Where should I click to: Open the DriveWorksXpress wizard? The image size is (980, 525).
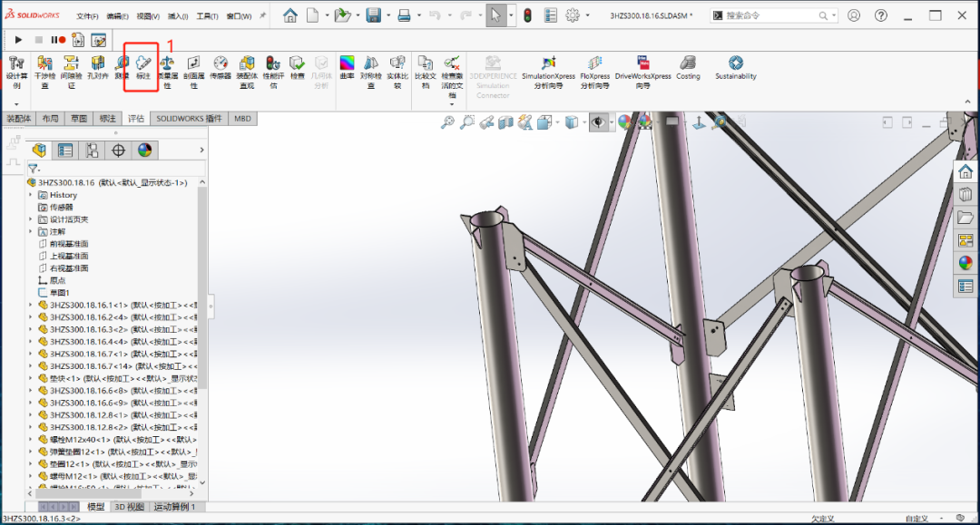(643, 72)
